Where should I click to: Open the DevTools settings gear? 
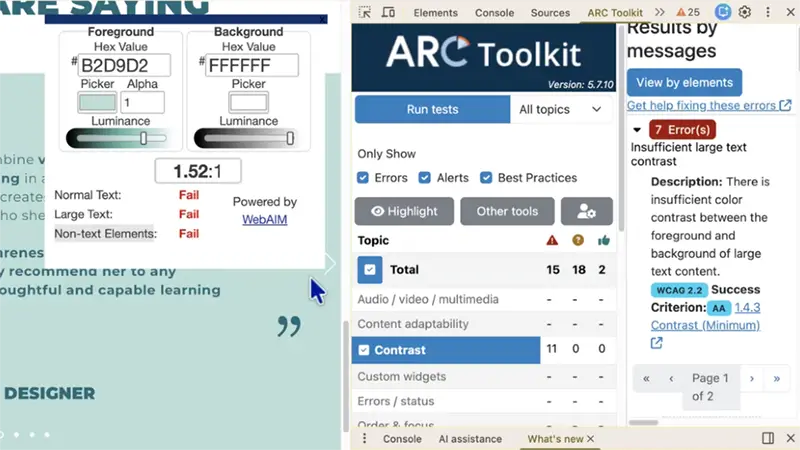pyautogui.click(x=745, y=12)
